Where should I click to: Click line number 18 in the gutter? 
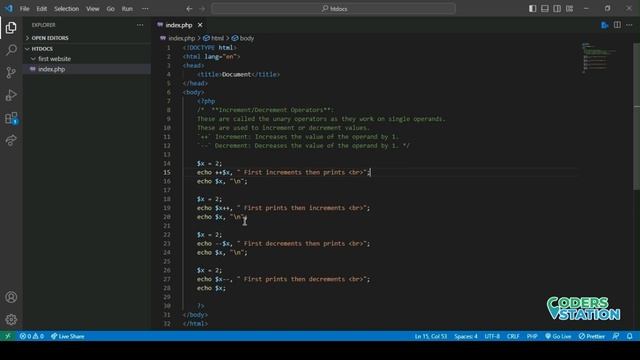[167, 199]
